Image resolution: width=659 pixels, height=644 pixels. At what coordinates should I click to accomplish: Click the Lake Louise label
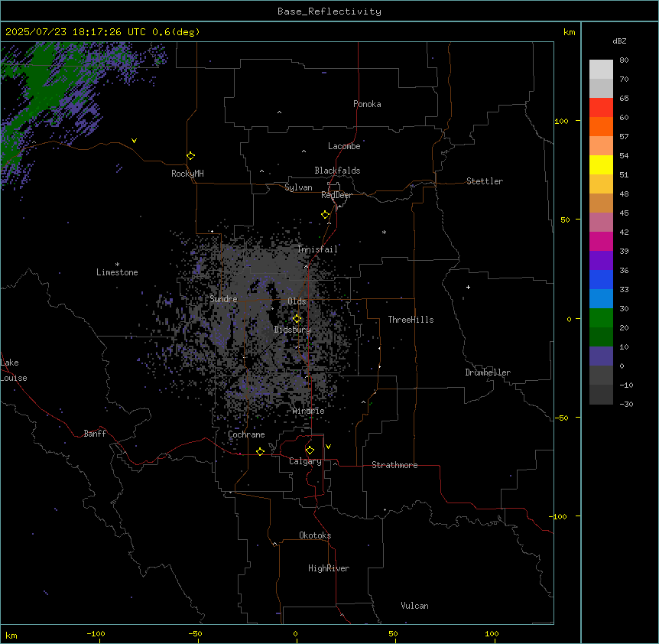[x=14, y=370]
